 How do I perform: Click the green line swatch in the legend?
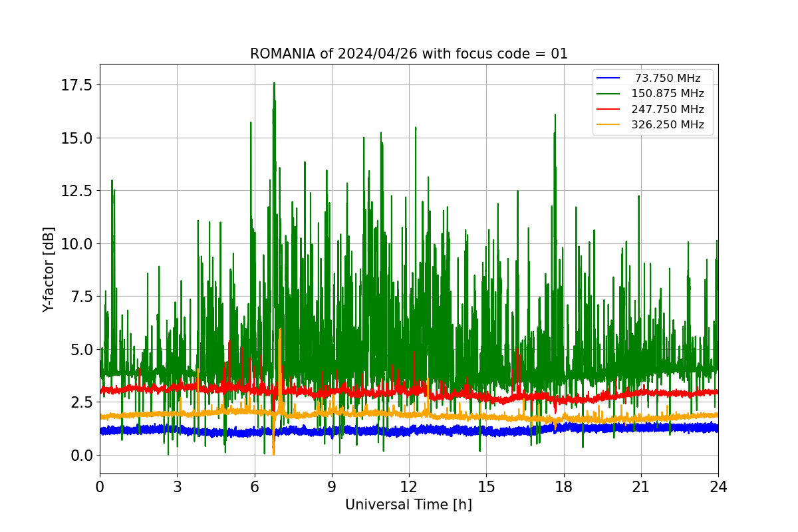coord(609,94)
